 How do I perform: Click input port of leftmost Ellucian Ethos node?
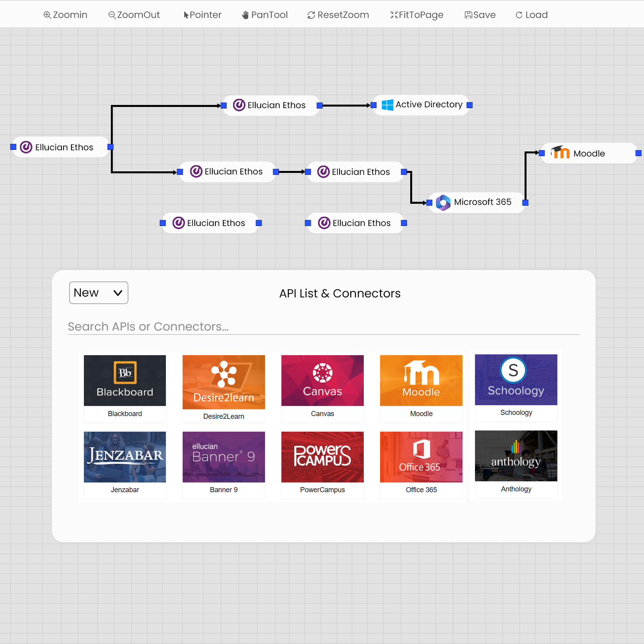[x=13, y=147]
